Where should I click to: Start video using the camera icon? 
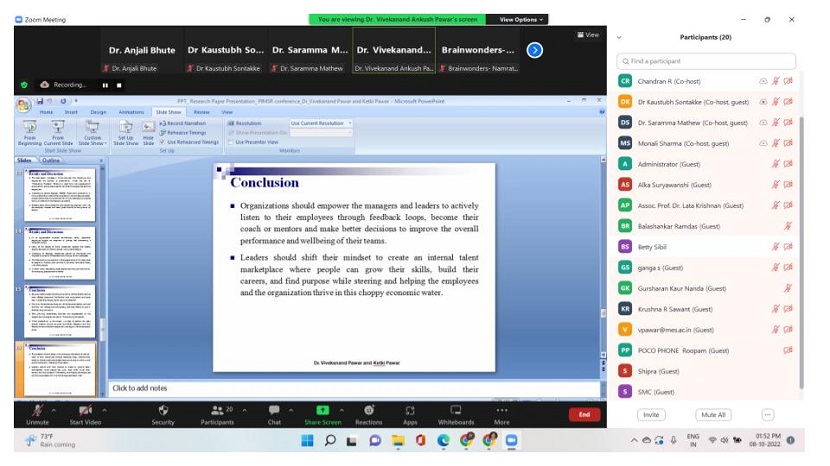click(x=85, y=411)
